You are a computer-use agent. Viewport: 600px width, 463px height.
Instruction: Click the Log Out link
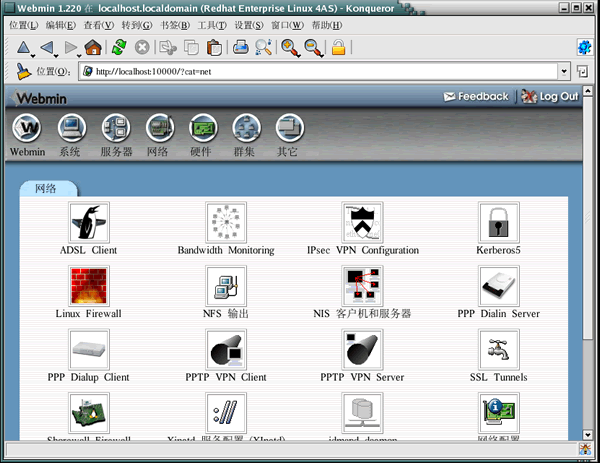pyautogui.click(x=550, y=96)
